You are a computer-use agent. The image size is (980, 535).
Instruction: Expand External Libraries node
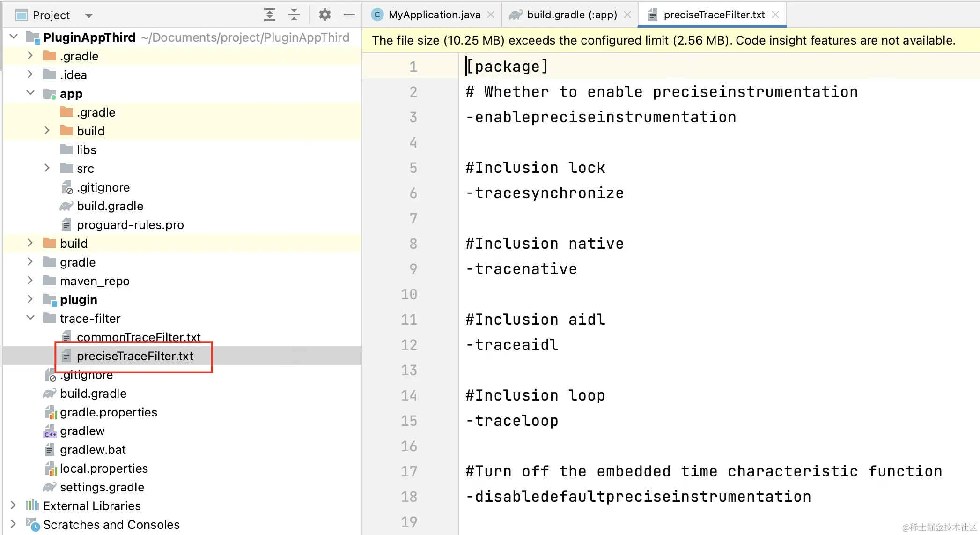click(x=14, y=505)
